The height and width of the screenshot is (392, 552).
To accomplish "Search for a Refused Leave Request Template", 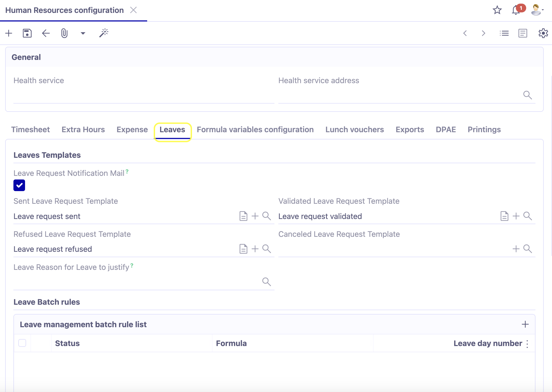I will coord(267,249).
